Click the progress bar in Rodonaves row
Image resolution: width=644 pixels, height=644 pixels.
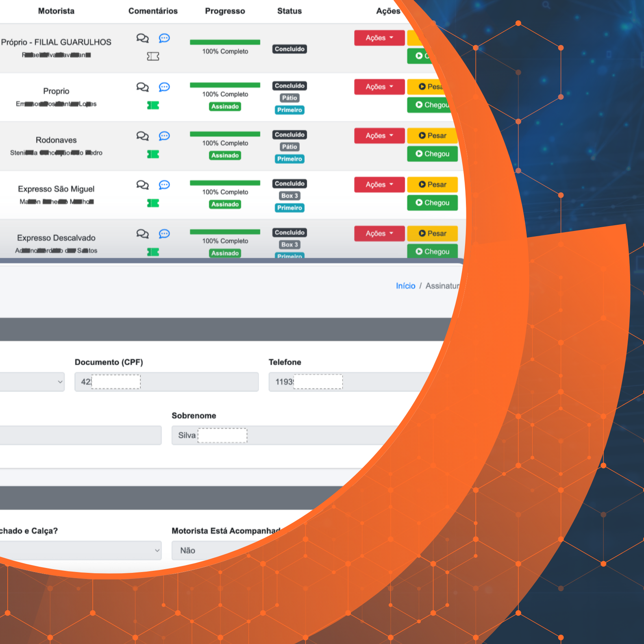pos(225,134)
